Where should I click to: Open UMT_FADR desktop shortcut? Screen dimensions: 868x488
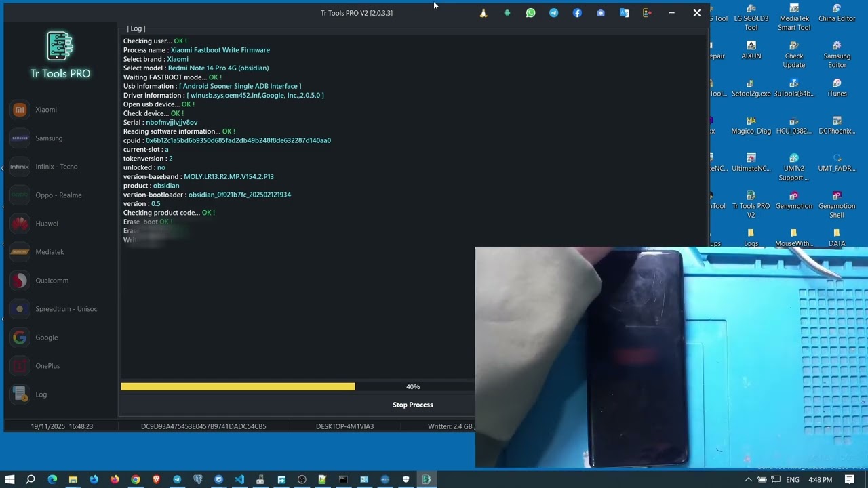click(837, 163)
